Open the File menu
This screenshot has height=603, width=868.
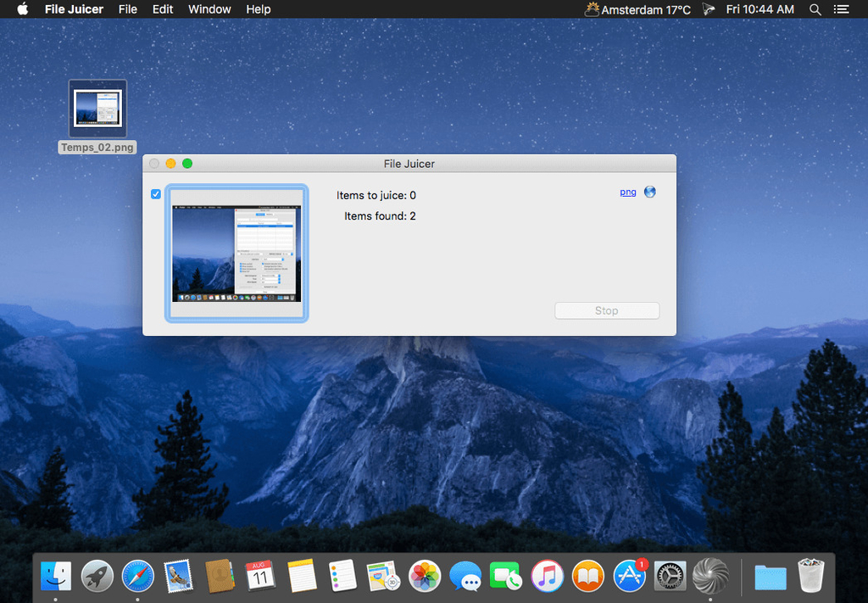128,9
